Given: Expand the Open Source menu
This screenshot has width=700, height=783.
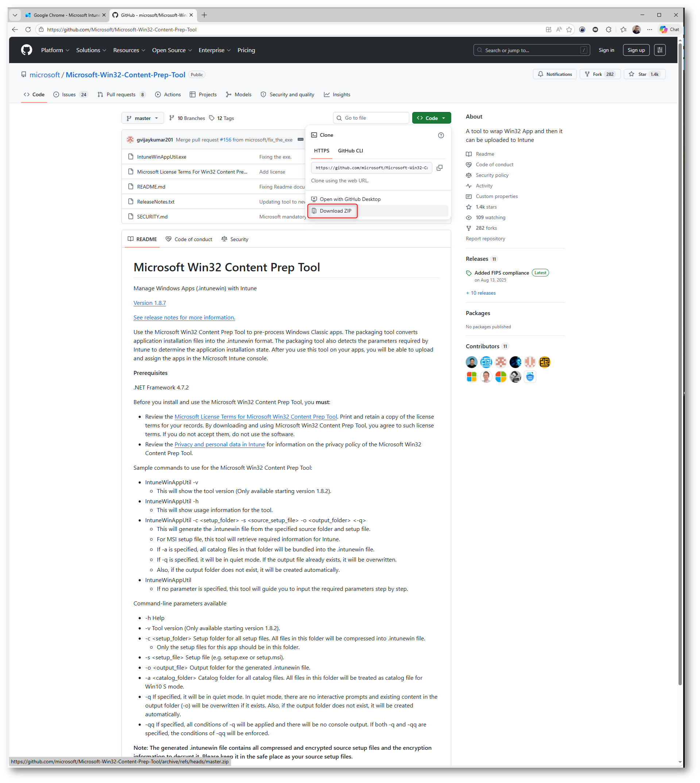Looking at the screenshot, I should tap(172, 50).
